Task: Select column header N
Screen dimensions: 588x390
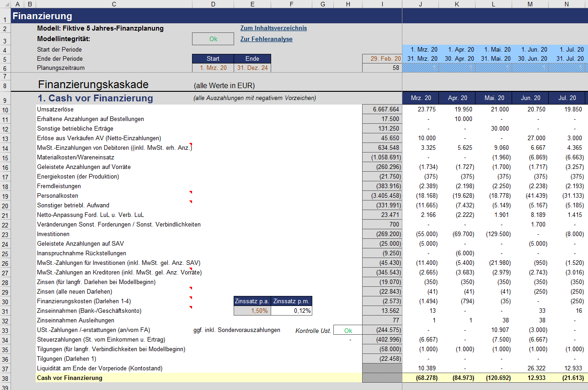Action: coord(567,4)
